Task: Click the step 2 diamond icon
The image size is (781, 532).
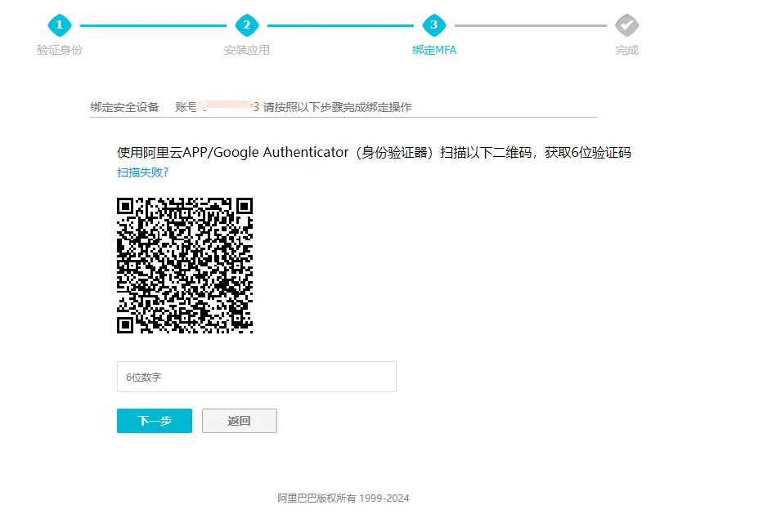Action: 246,25
